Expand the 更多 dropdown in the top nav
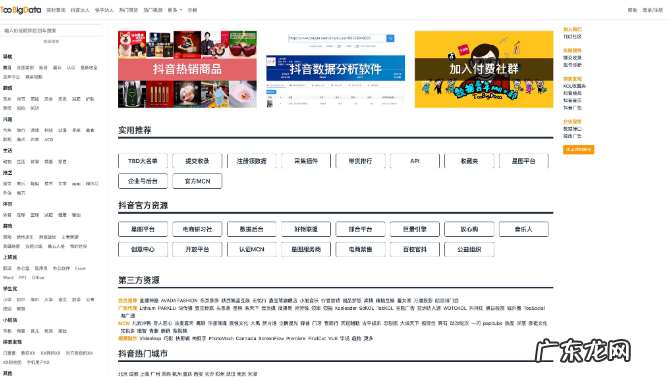This screenshot has height=380, width=669. click(175, 10)
